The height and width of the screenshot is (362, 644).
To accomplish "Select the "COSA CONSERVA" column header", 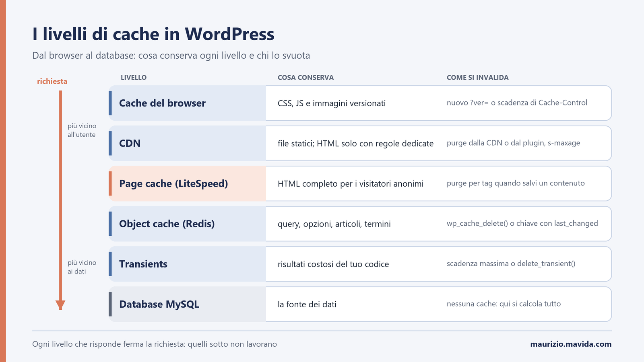I will click(305, 78).
